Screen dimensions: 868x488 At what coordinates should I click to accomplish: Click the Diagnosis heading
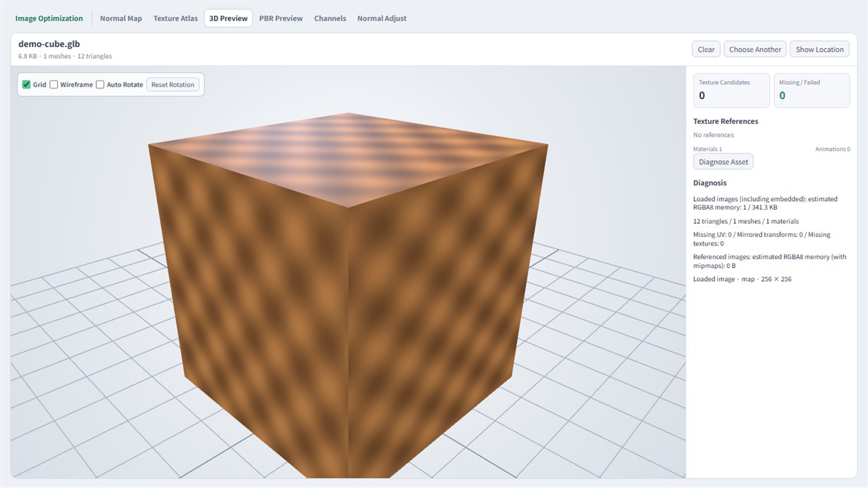[710, 184]
